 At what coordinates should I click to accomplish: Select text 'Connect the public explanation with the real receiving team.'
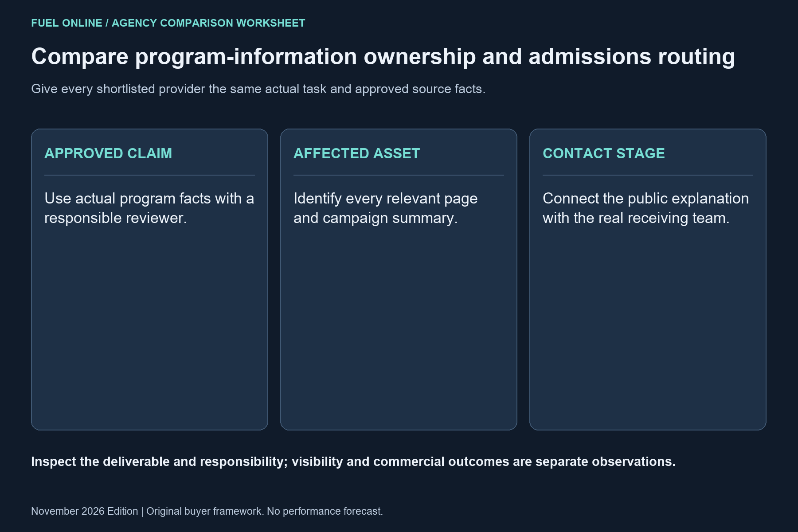click(646, 208)
